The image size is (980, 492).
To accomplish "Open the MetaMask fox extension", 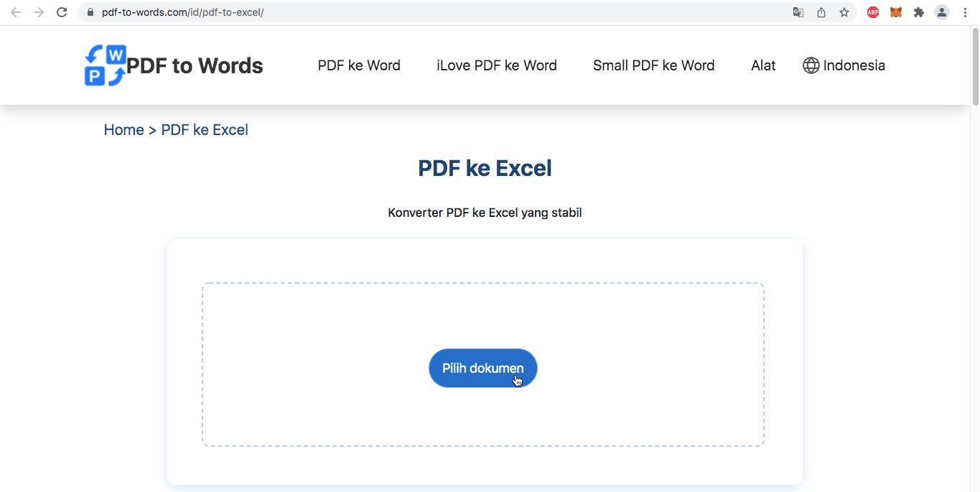I will click(x=895, y=12).
